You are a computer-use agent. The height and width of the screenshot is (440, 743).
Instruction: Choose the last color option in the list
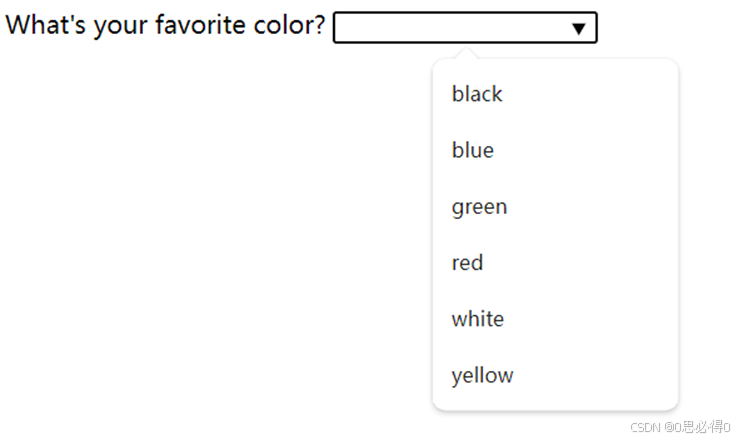click(482, 376)
